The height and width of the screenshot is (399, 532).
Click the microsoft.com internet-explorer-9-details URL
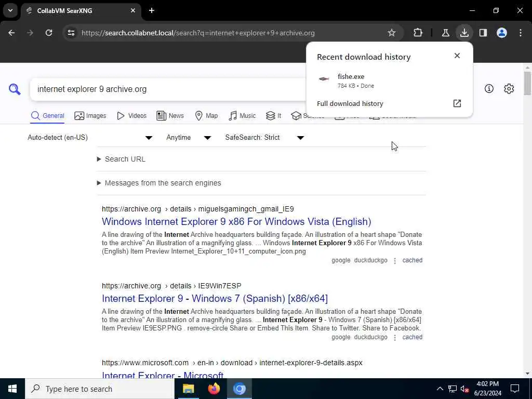232,363
